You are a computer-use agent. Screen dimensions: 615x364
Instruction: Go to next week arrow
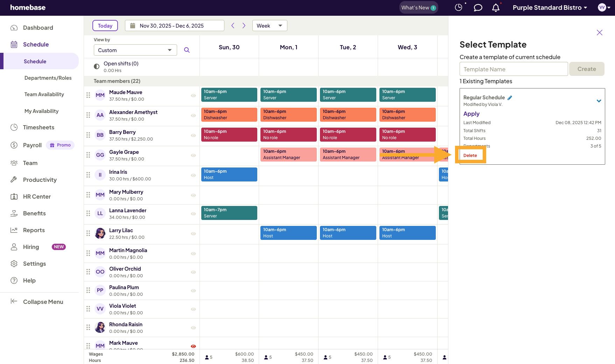click(244, 26)
